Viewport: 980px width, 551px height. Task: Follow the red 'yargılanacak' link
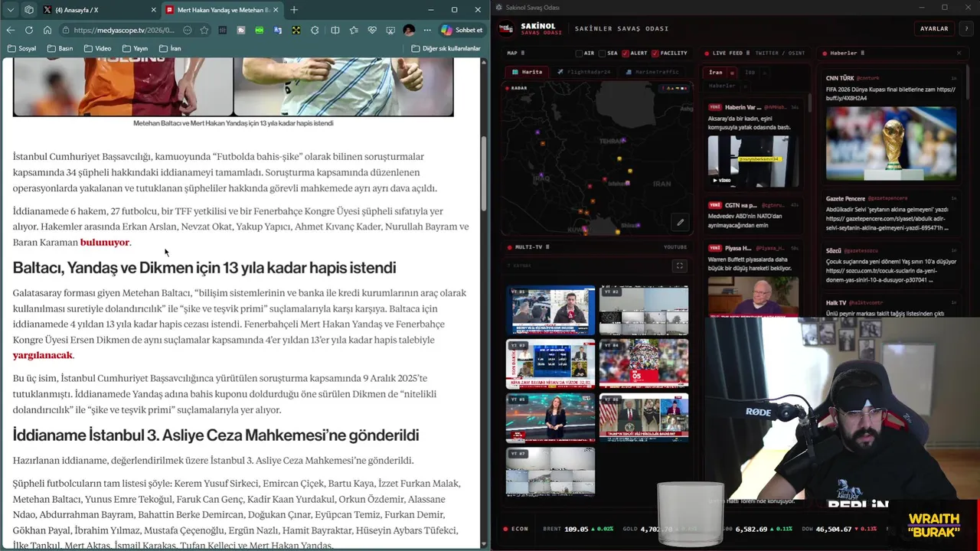(x=43, y=355)
